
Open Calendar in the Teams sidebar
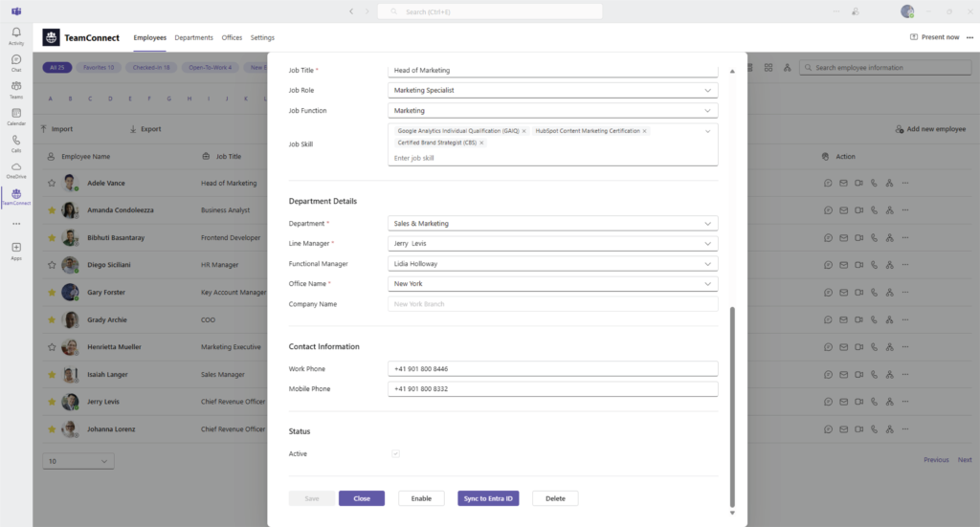[16, 116]
